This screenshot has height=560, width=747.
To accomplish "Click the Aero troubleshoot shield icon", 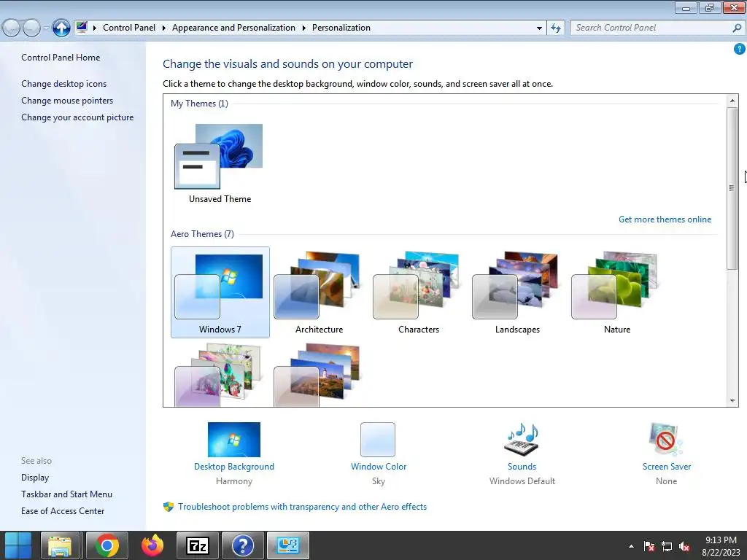I will click(169, 507).
